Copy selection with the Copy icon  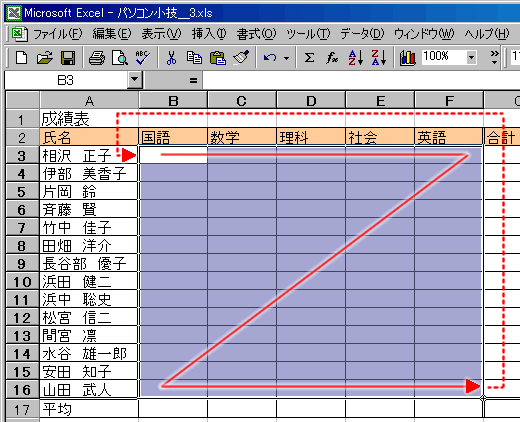click(194, 58)
